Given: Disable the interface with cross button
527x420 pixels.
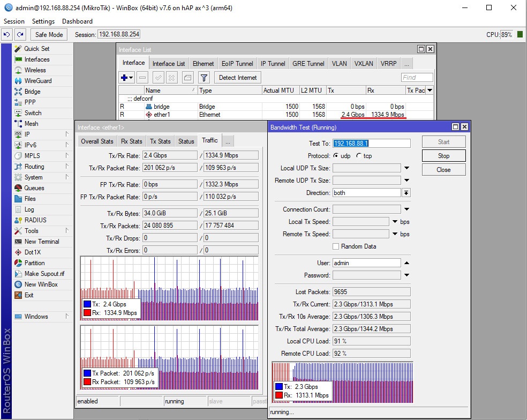Looking at the screenshot, I should (x=172, y=78).
